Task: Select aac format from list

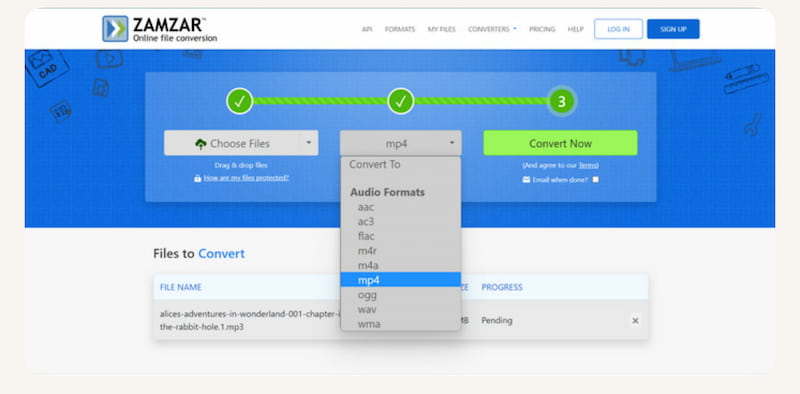Action: [x=401, y=207]
